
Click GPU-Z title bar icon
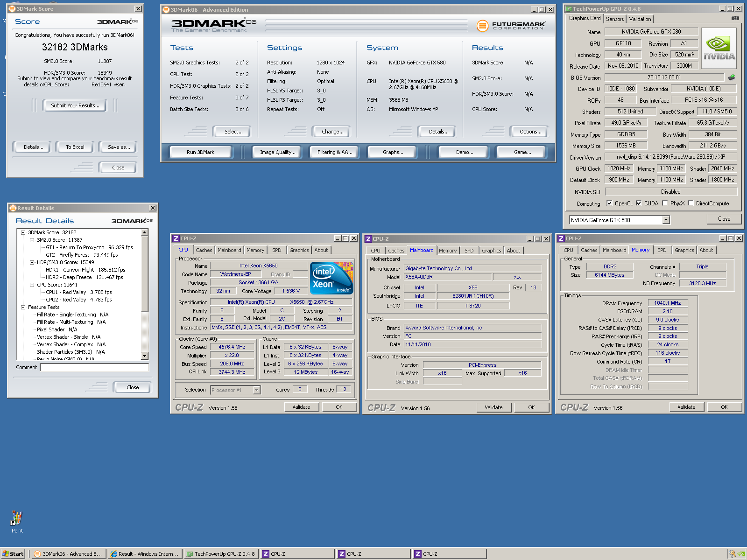pyautogui.click(x=568, y=9)
